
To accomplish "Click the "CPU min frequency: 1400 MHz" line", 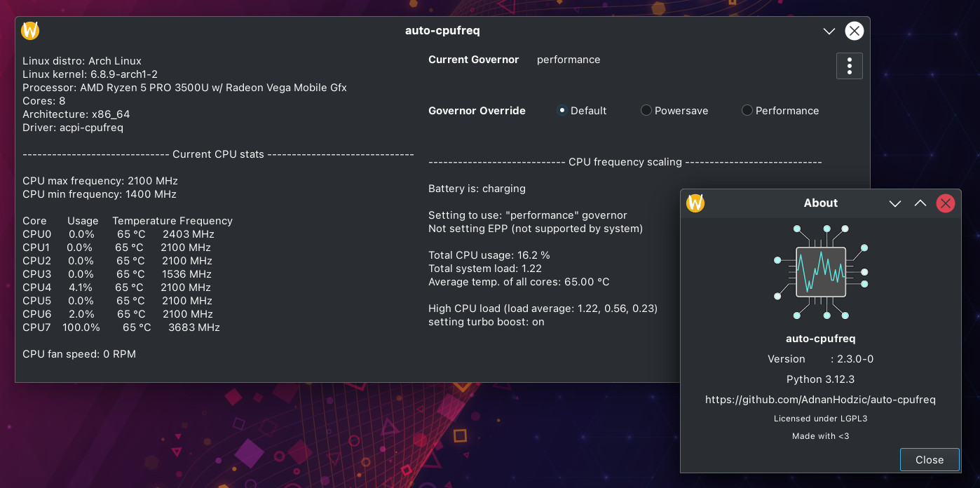I will pos(100,194).
